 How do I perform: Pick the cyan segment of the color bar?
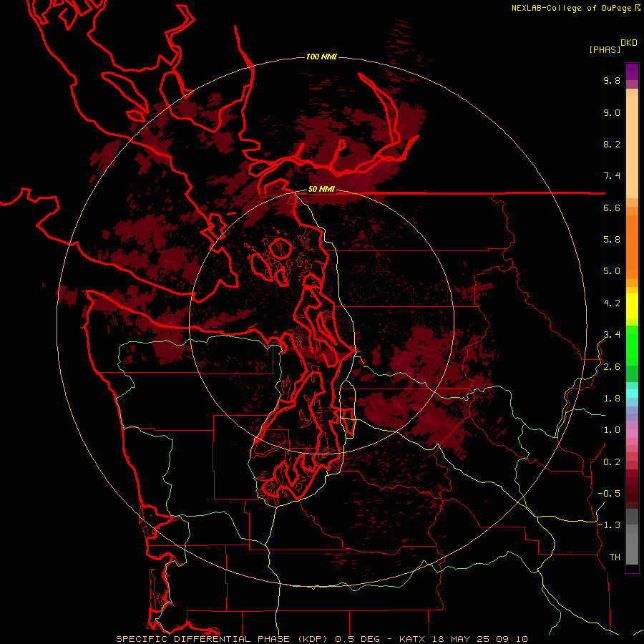coord(632,394)
